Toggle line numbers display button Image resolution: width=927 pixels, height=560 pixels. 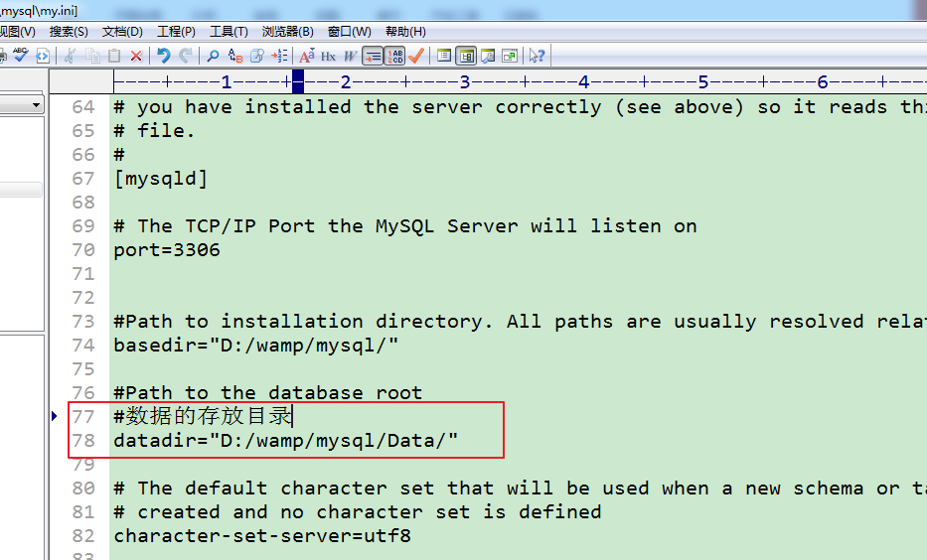[394, 56]
